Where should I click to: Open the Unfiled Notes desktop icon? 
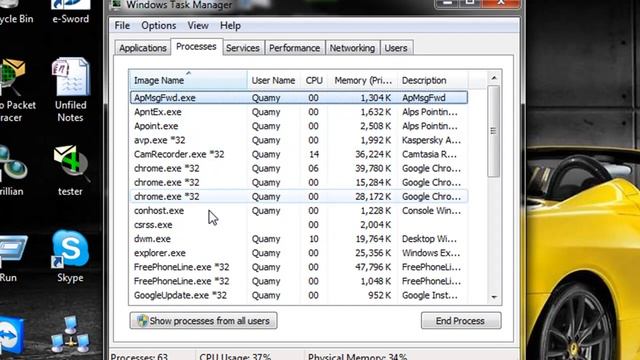(70, 90)
